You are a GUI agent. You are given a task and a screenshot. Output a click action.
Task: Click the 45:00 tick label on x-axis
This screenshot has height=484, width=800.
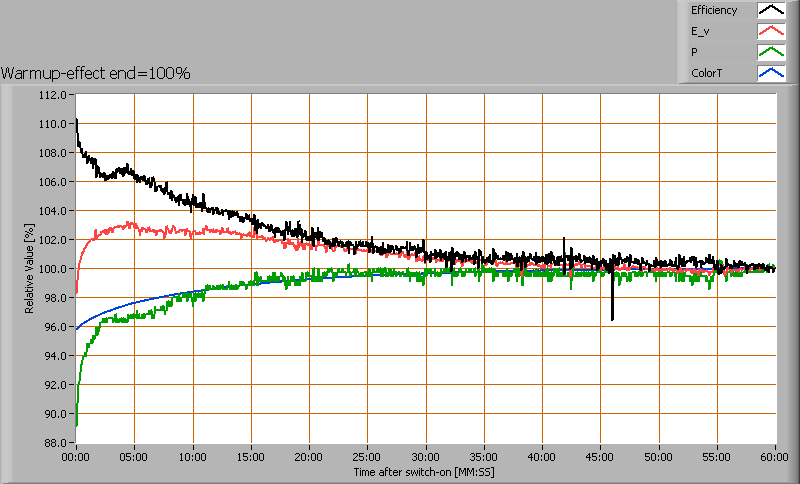click(x=600, y=456)
